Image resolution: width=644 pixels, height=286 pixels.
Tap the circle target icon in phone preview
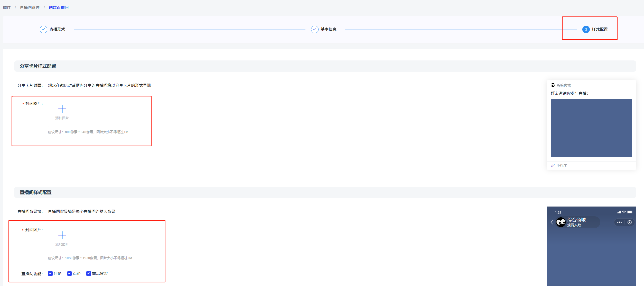(x=629, y=222)
